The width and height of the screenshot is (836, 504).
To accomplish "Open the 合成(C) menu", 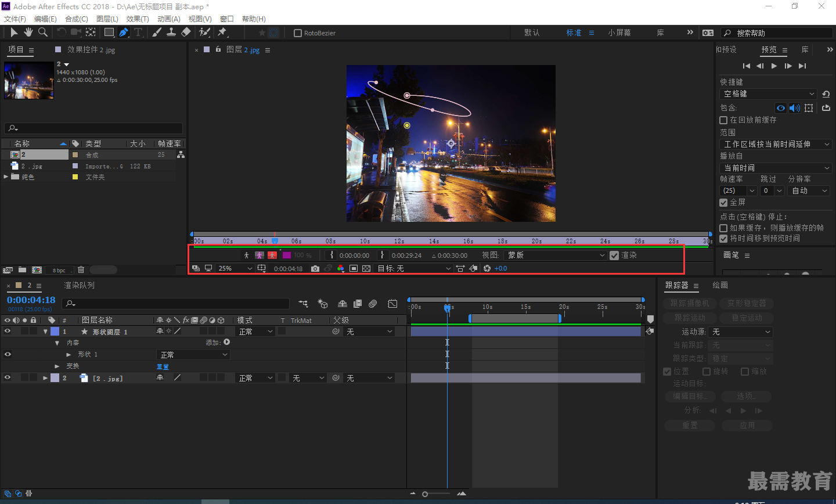I will 77,19.
